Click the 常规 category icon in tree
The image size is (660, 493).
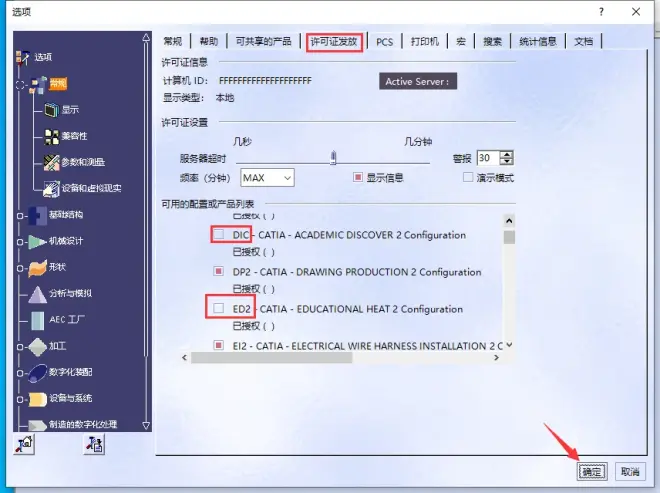point(38,84)
